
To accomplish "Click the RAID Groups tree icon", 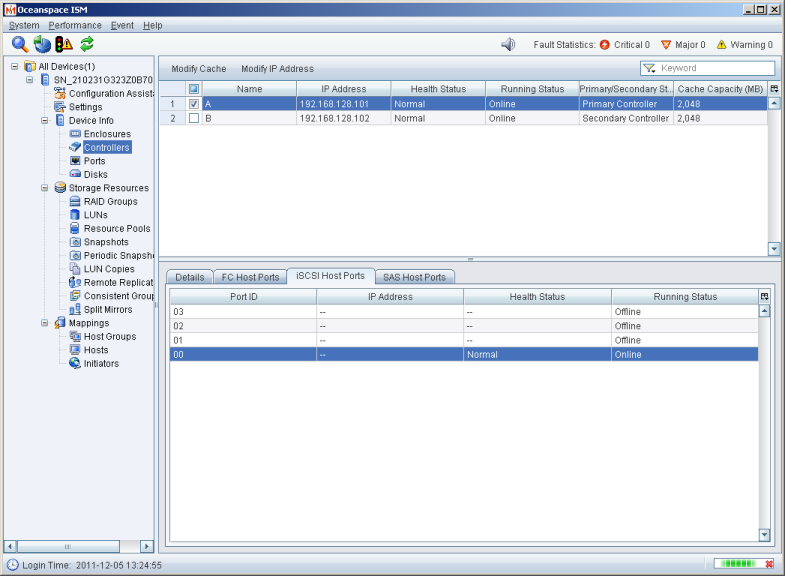I will coord(75,201).
